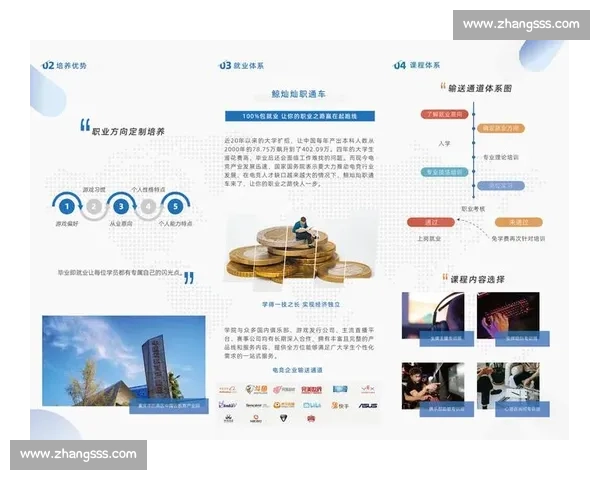Click the gray step 4 circle
Image resolution: width=600 pixels, height=480 pixels.
148,207
